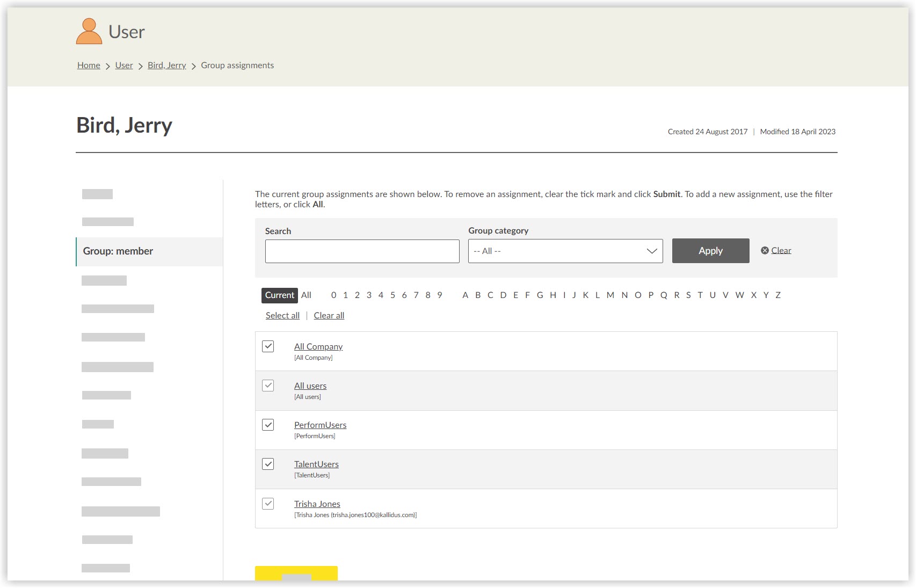
Task: Click the Clear filter X icon
Action: coord(765,251)
